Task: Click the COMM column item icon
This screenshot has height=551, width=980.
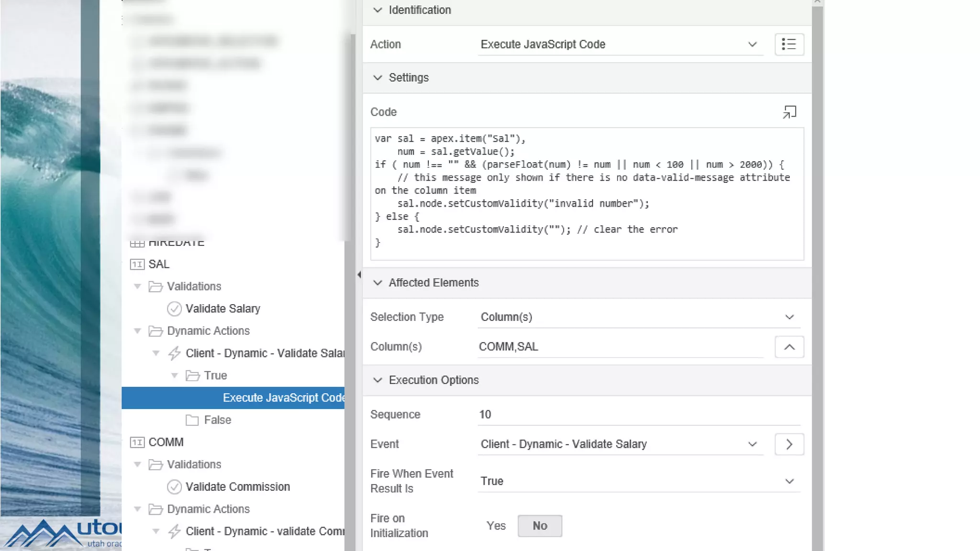Action: tap(137, 442)
